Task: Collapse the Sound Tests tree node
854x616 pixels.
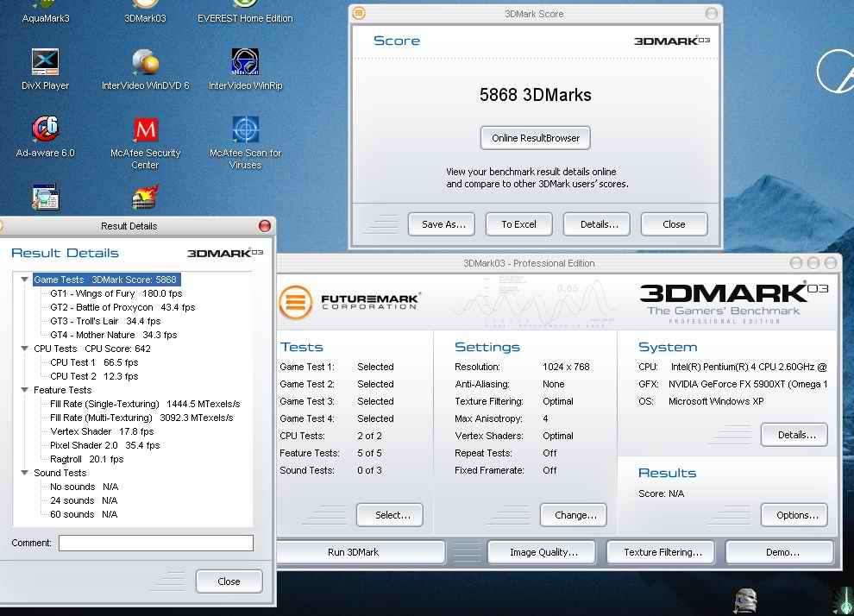Action: [24, 473]
